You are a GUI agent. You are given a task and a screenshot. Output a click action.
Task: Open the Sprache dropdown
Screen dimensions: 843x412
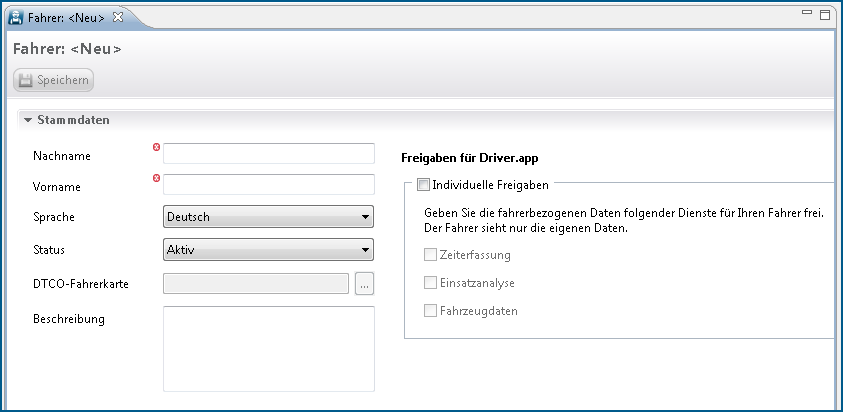pos(268,217)
